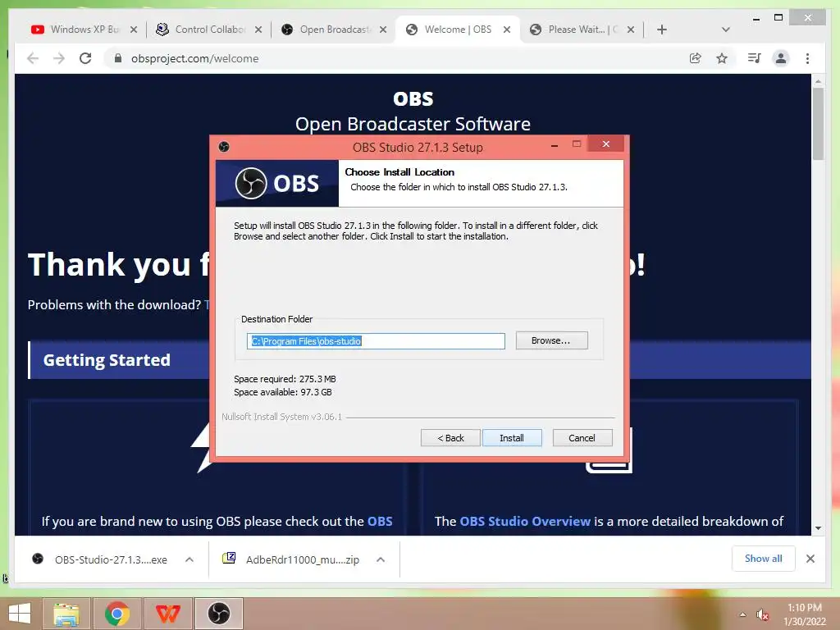Image resolution: width=840 pixels, height=630 pixels.
Task: Close the Control Collabor tab
Action: (258, 30)
